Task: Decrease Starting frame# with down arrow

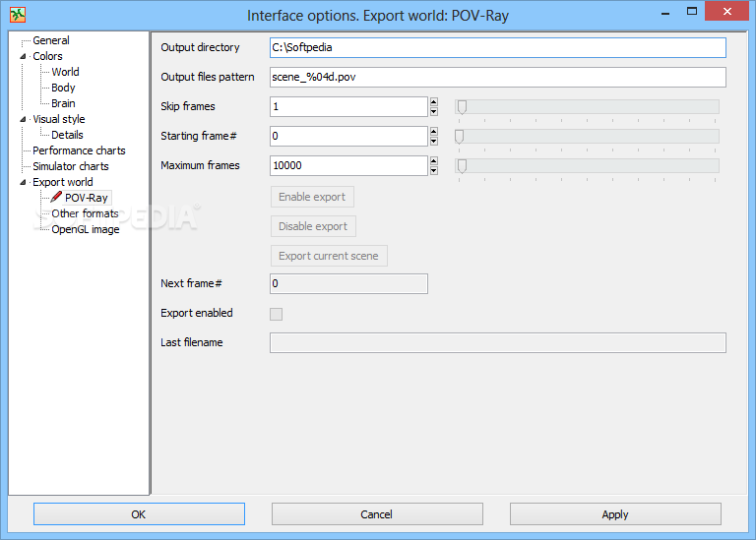Action: (x=434, y=141)
